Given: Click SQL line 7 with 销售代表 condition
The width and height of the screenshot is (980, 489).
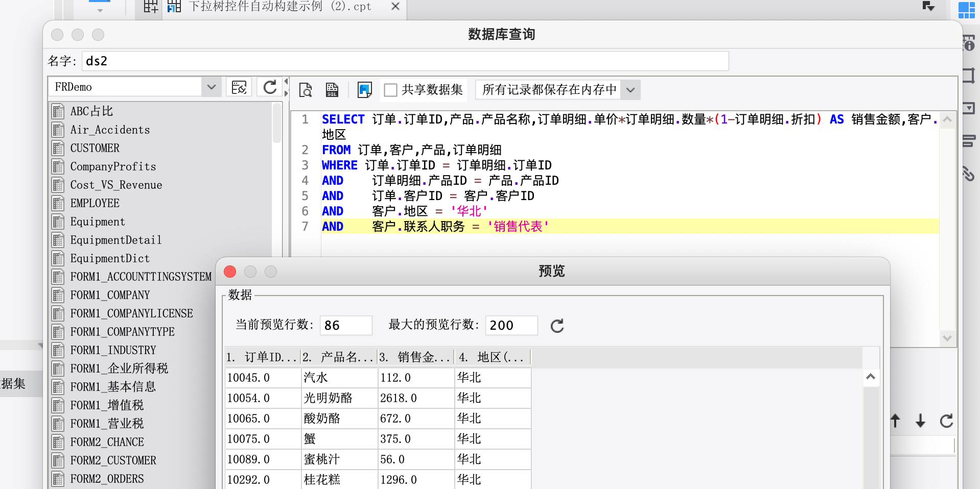Looking at the screenshot, I should pyautogui.click(x=630, y=227).
